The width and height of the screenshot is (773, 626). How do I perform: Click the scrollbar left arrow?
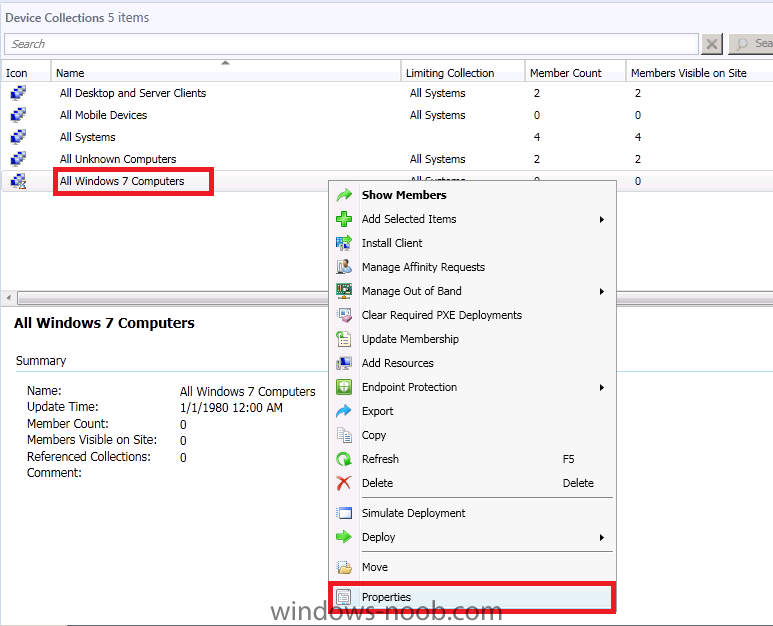click(8, 298)
